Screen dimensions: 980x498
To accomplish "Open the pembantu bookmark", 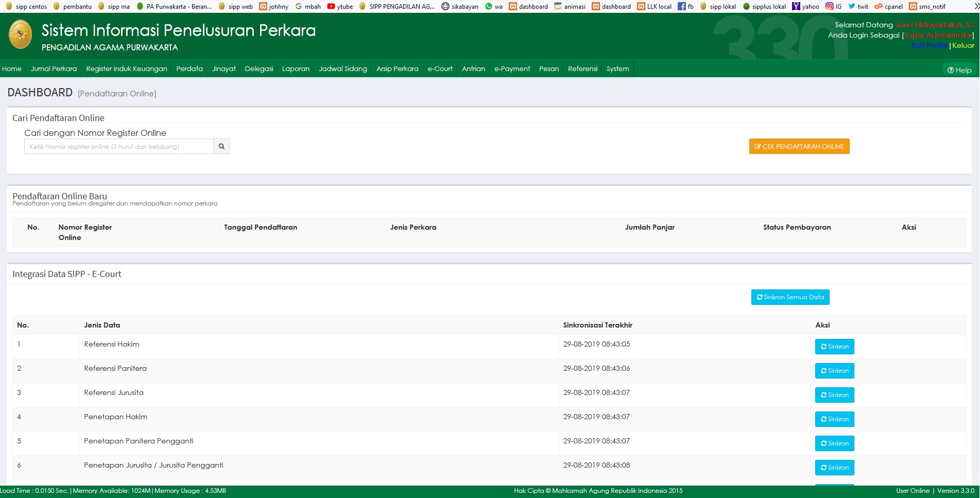I will coord(72,6).
